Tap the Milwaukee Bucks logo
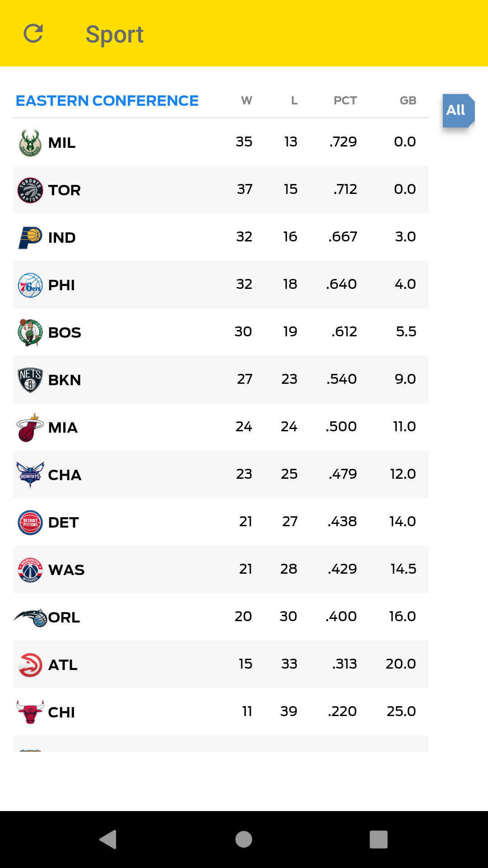Image resolution: width=488 pixels, height=868 pixels. pyautogui.click(x=30, y=143)
